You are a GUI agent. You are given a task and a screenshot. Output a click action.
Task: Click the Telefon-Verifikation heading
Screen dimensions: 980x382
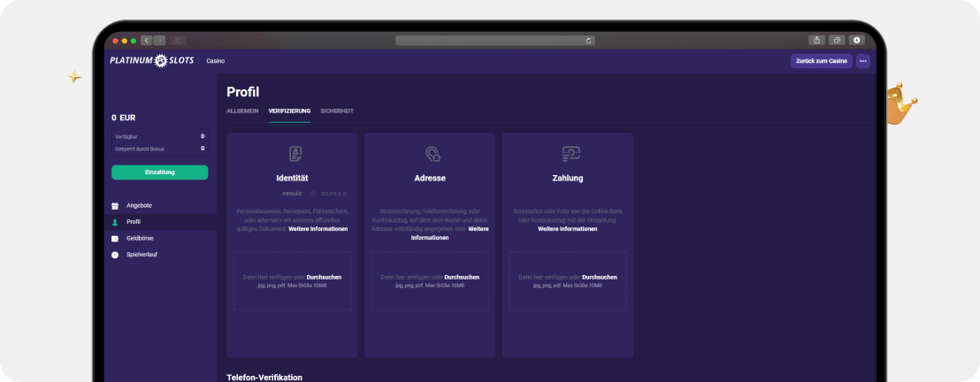coord(264,378)
